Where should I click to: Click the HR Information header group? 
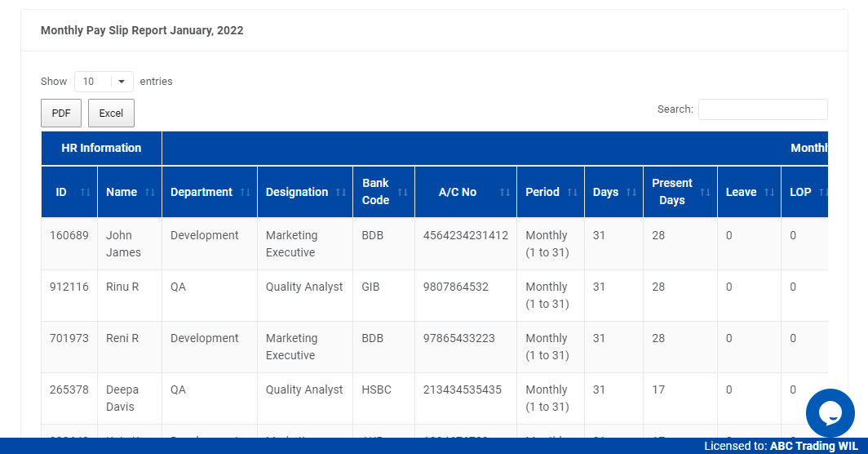[101, 148]
